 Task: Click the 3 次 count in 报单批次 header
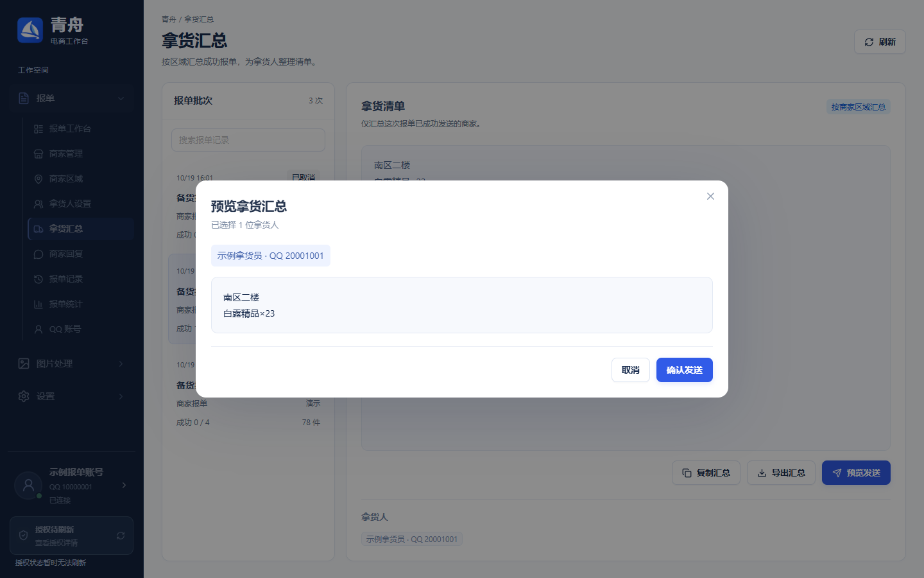click(x=316, y=101)
